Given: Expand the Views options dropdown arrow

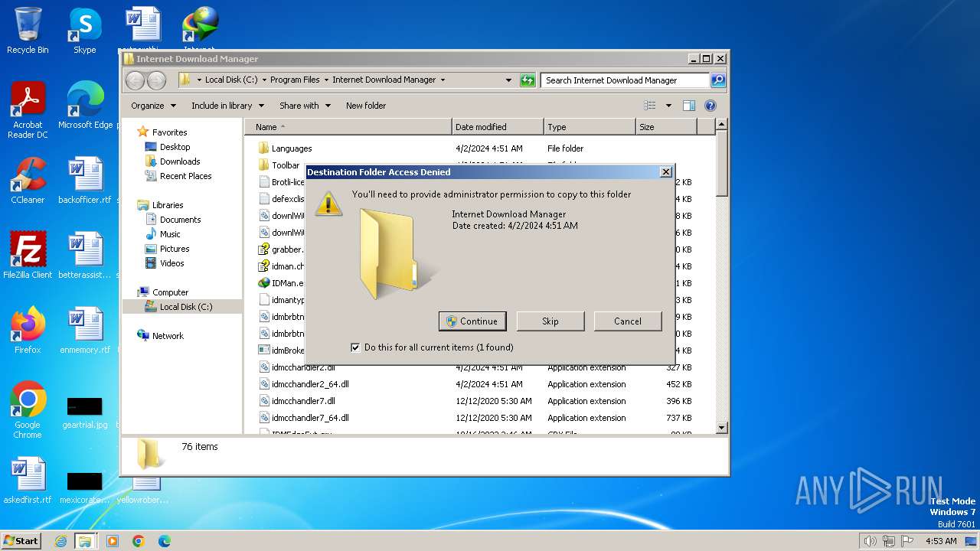Looking at the screenshot, I should (668, 106).
